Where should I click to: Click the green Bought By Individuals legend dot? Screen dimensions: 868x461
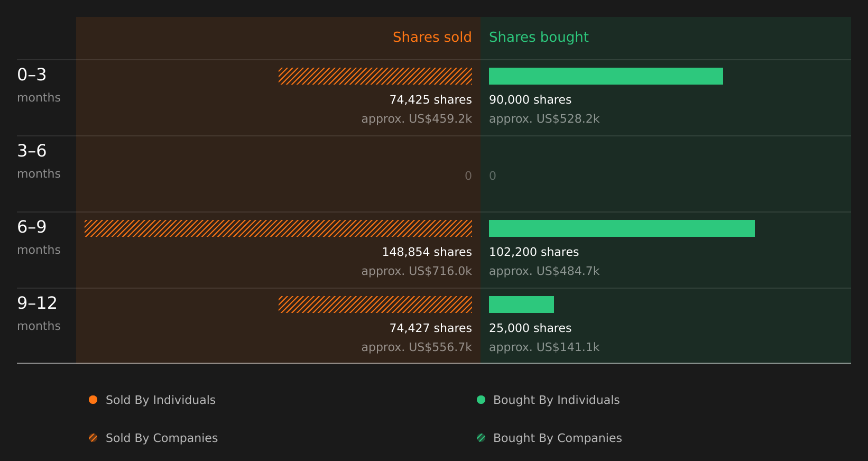coord(481,400)
